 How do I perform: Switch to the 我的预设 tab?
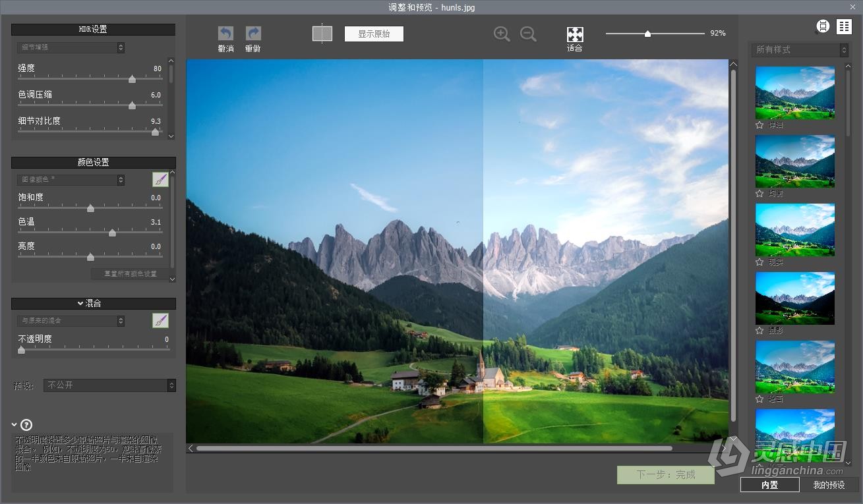(829, 485)
